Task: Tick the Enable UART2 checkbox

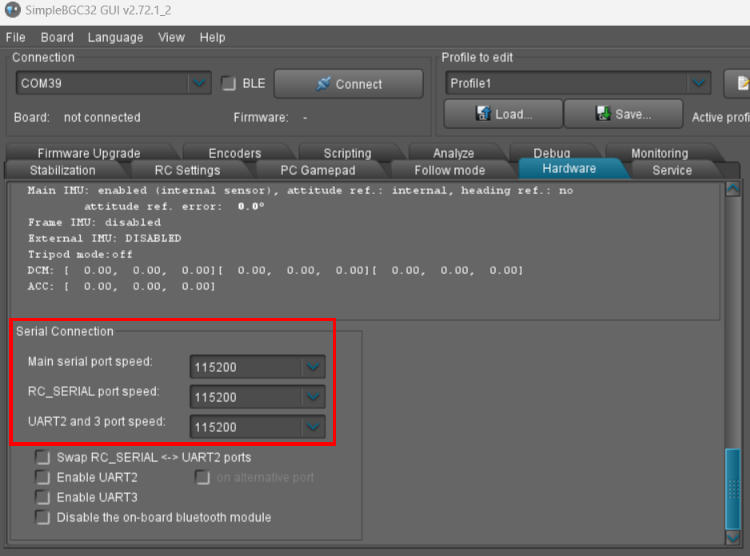Action: coord(43,478)
